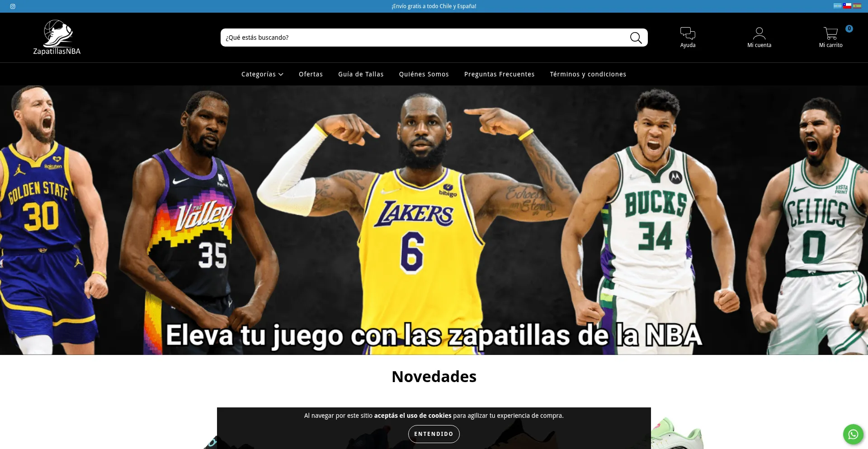This screenshot has height=449, width=868.
Task: Select the Argentina flag
Action: tap(837, 6)
